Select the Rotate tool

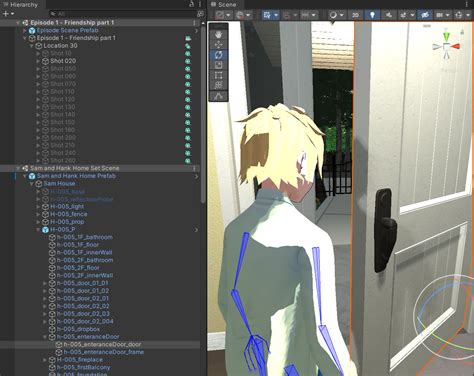point(218,55)
